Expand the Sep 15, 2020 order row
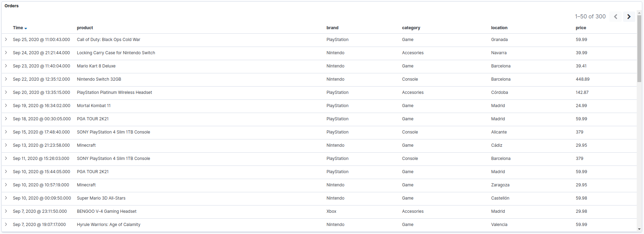 [x=6, y=132]
